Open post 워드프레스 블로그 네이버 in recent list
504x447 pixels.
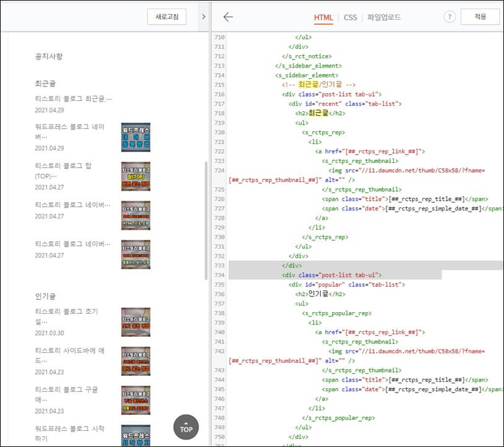70,131
